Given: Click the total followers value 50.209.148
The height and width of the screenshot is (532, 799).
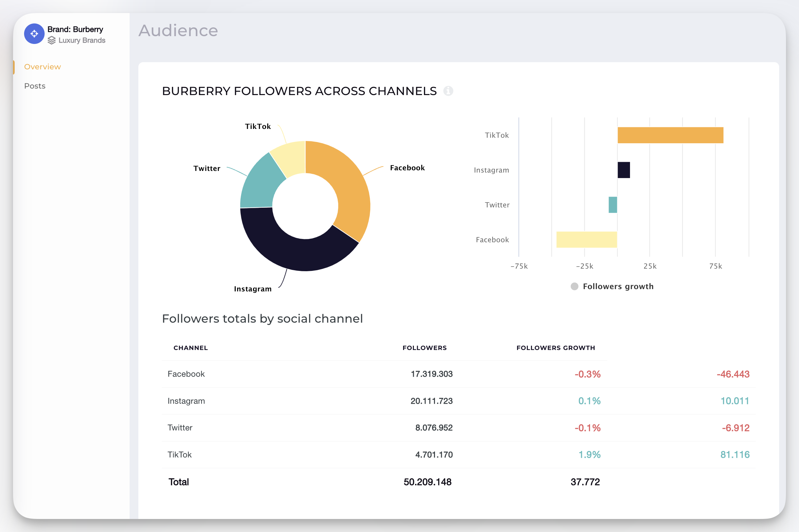Looking at the screenshot, I should pyautogui.click(x=428, y=482).
